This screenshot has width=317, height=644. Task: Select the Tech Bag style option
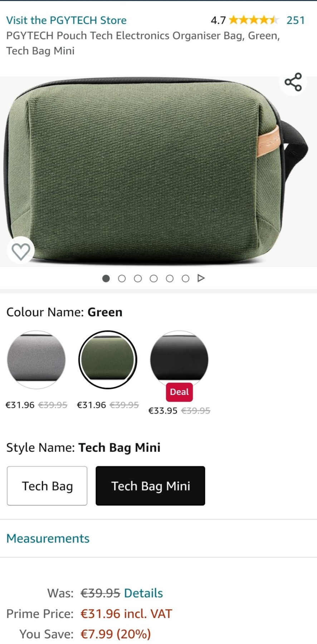tap(47, 486)
